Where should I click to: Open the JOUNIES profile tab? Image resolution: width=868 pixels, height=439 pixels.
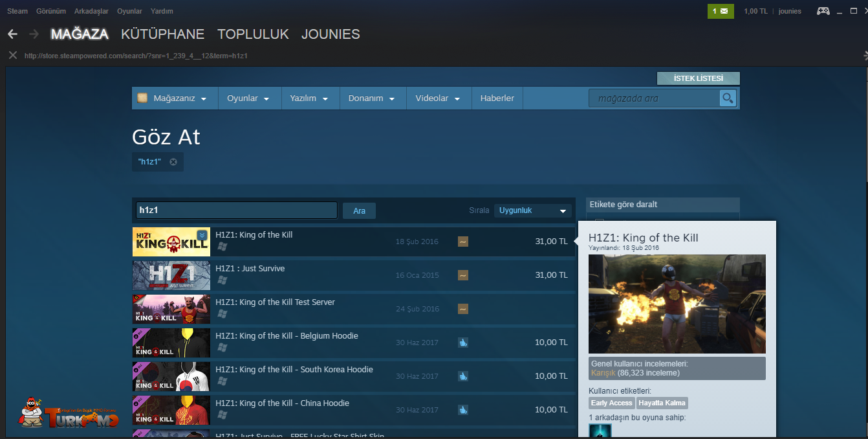331,34
